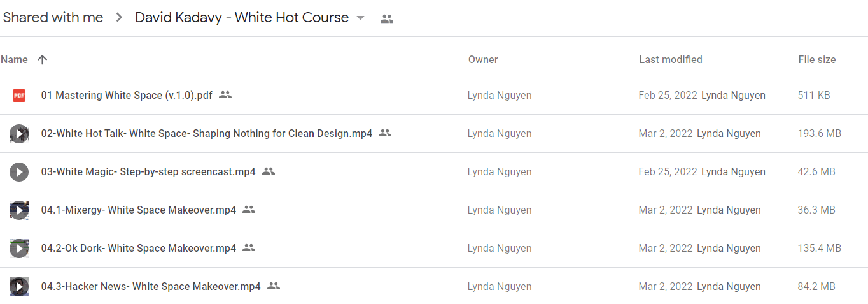Click the video thumbnail for 04.3-Hacker News Makeover

point(19,287)
